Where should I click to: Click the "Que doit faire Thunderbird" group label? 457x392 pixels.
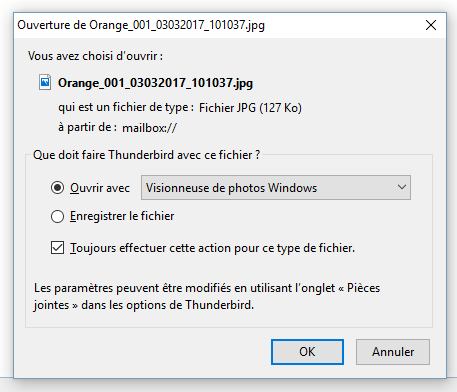146,155
